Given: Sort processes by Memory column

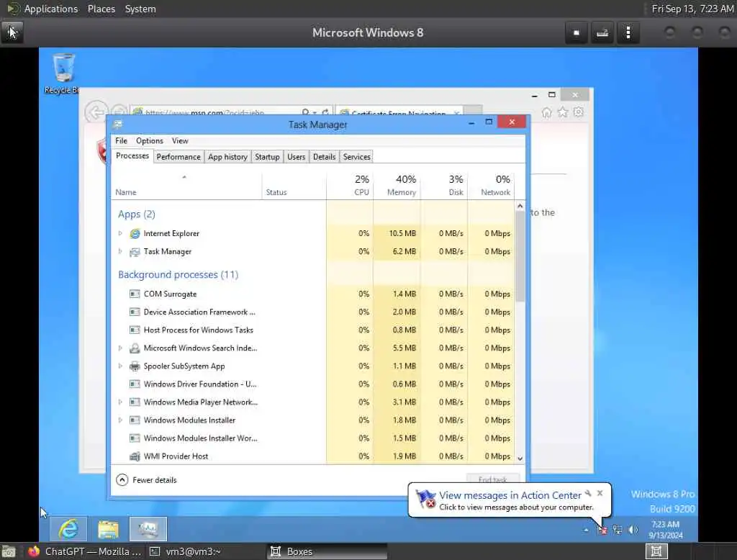Looking at the screenshot, I should coord(397,185).
